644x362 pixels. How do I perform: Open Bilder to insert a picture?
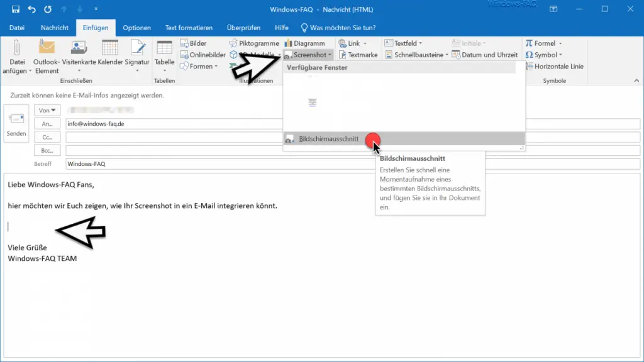coord(196,43)
